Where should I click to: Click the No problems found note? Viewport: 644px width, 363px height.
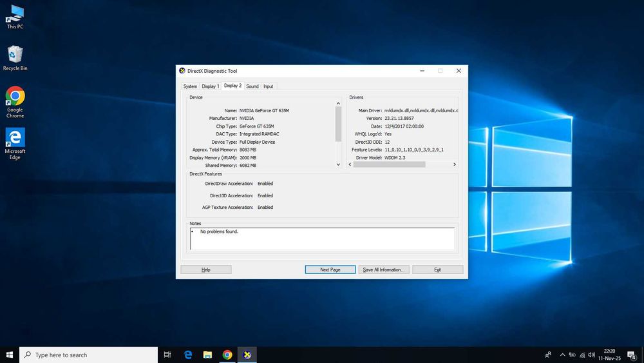pos(219,231)
